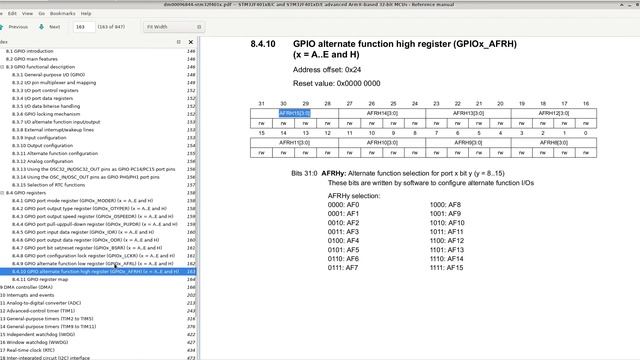Open 8.4.2 GPIO port output type register
This screenshot has height=360, width=640.
(89, 209)
